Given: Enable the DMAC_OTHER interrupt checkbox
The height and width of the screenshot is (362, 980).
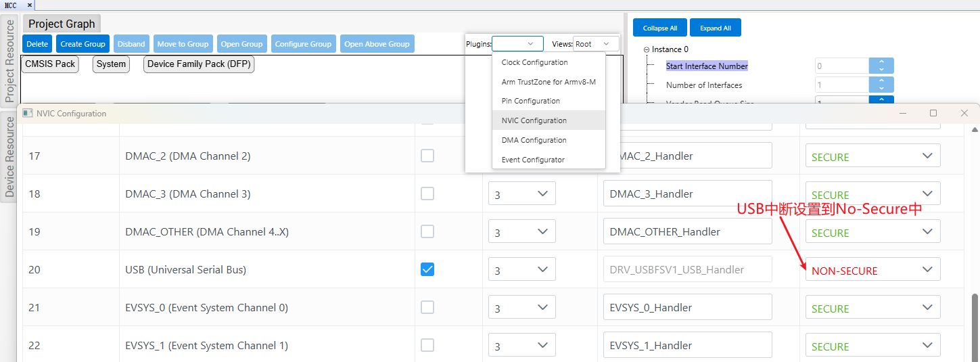Looking at the screenshot, I should pyautogui.click(x=427, y=231).
